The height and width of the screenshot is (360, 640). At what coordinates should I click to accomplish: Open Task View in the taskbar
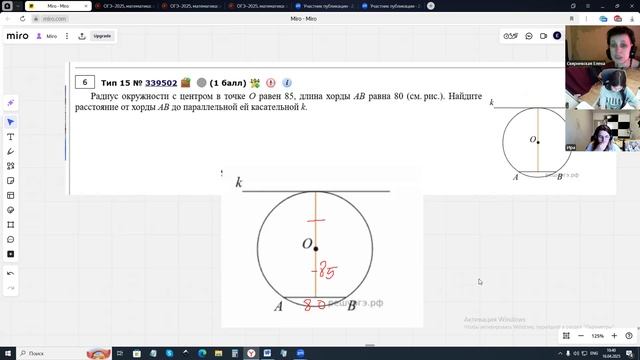point(120,353)
